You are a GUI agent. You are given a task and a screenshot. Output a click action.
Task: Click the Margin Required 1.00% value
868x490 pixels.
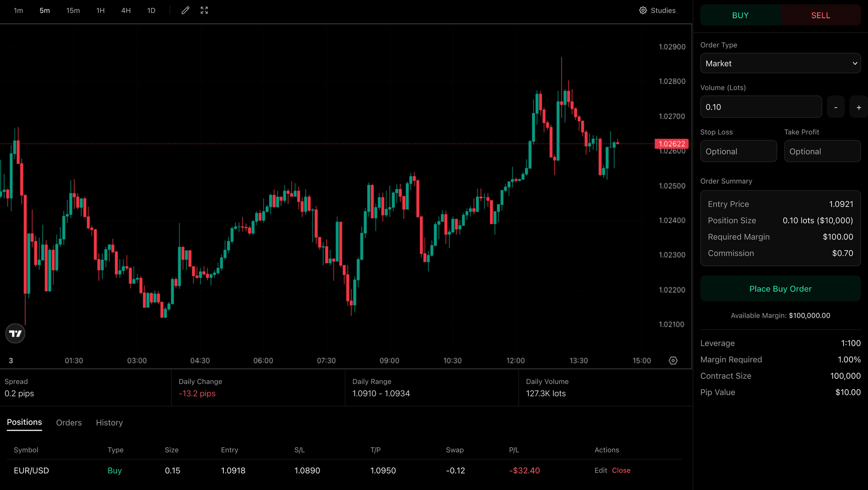coord(849,359)
